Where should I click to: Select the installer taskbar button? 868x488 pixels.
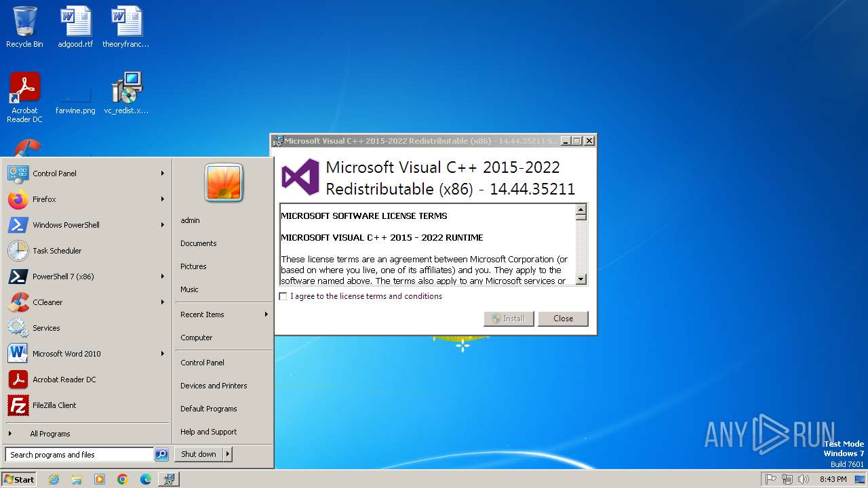pos(169,479)
